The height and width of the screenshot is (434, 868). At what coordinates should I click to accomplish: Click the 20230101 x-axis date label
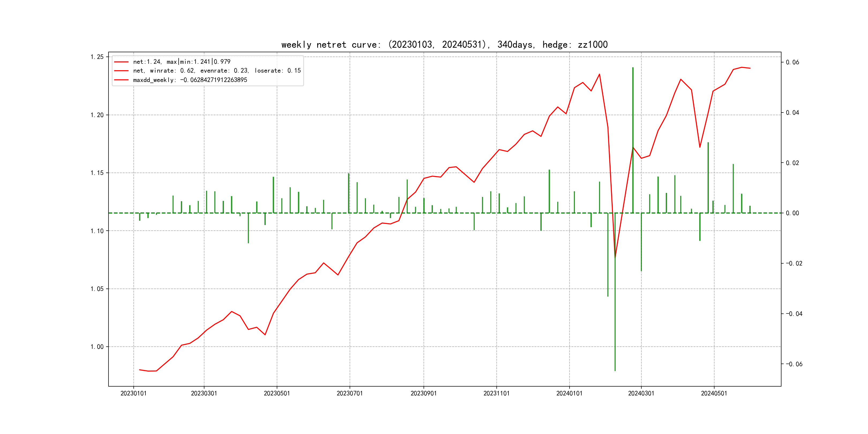[133, 394]
